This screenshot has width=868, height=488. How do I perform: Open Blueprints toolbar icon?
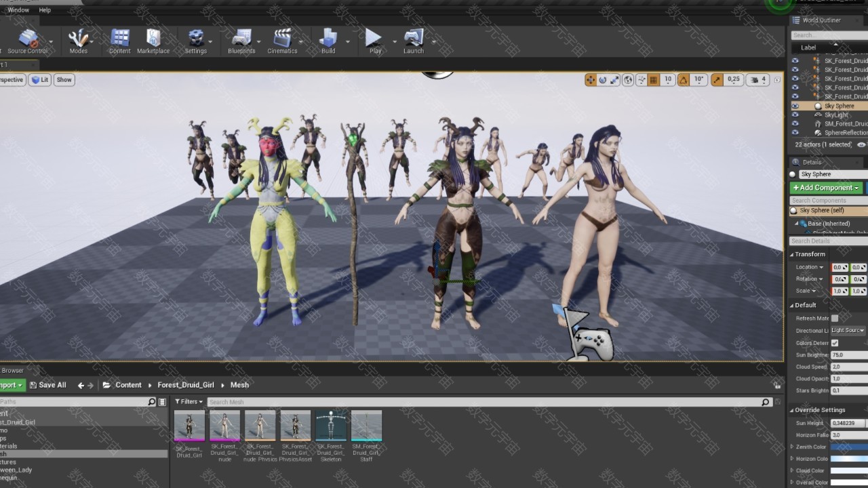(241, 41)
